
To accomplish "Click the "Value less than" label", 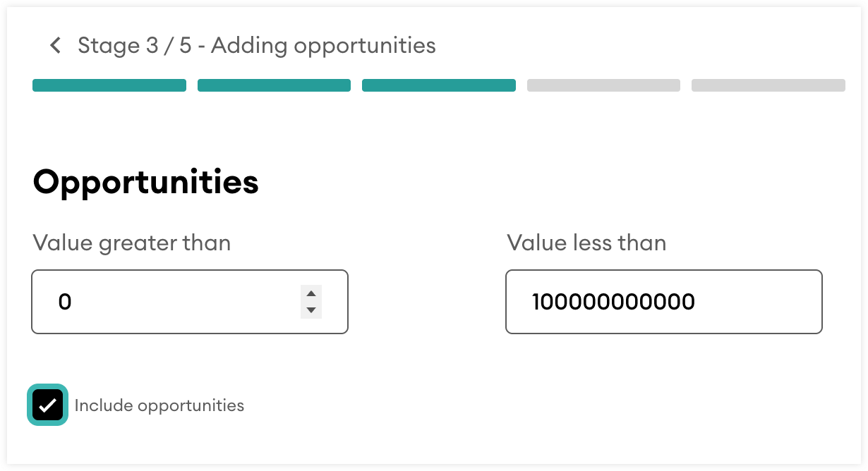I will 586,243.
